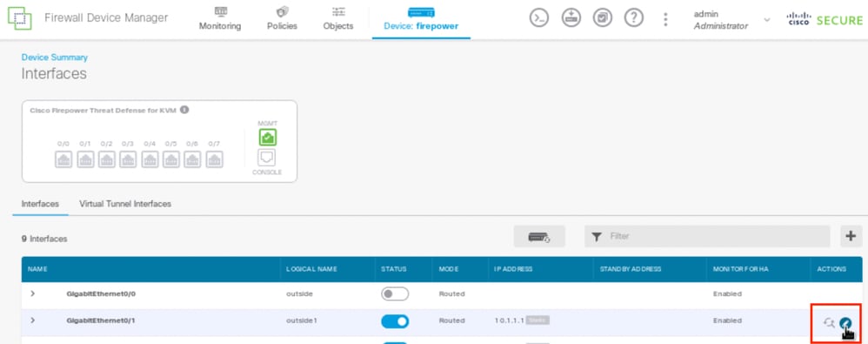Switch to the Interfaces tab

pos(40,204)
